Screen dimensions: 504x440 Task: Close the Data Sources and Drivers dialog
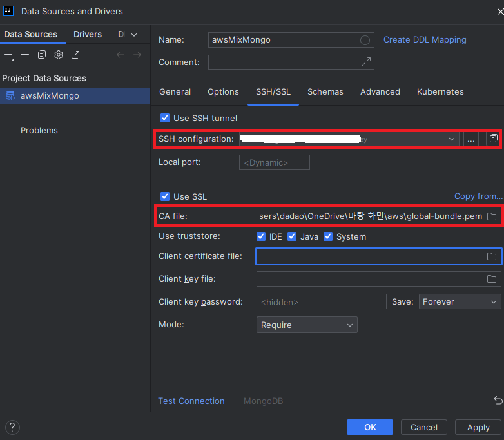[x=500, y=12]
